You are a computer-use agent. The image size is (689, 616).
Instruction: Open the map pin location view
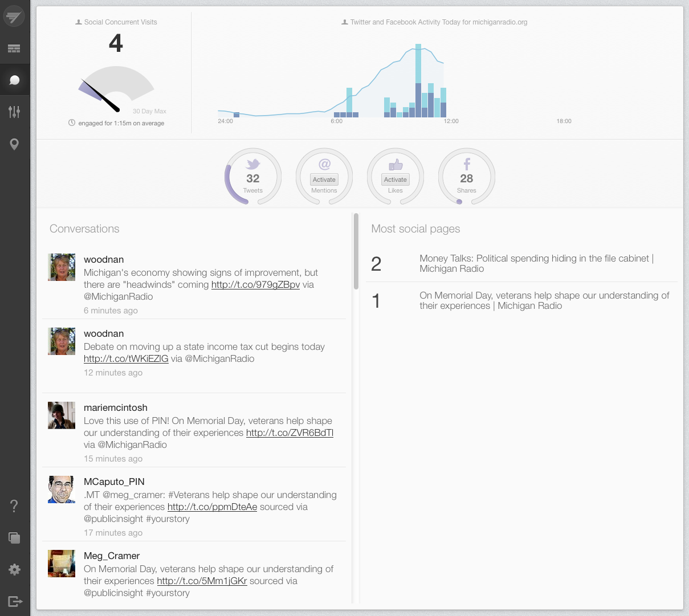(14, 144)
